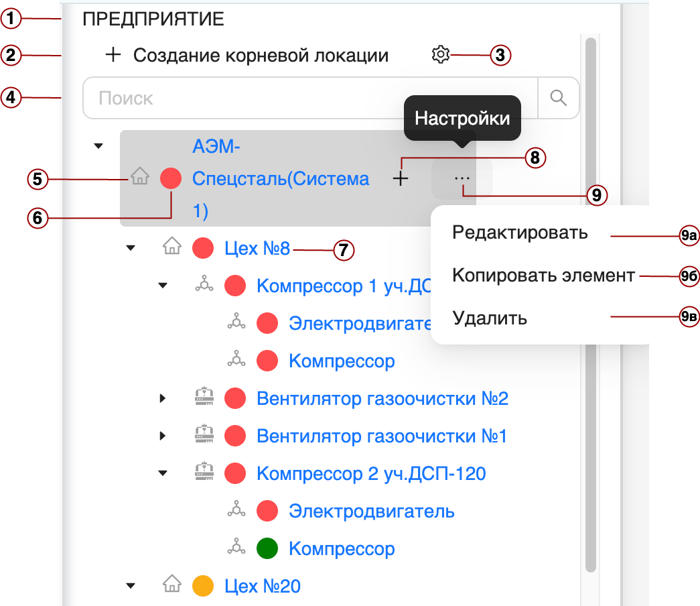Open the settings gear icon
Image resolution: width=700 pixels, height=606 pixels.
(x=441, y=56)
